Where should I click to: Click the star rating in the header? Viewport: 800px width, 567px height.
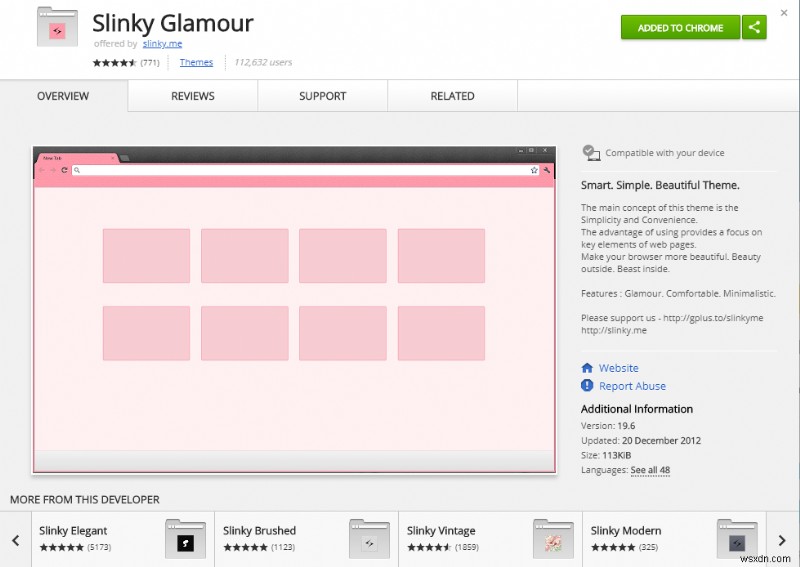point(114,63)
